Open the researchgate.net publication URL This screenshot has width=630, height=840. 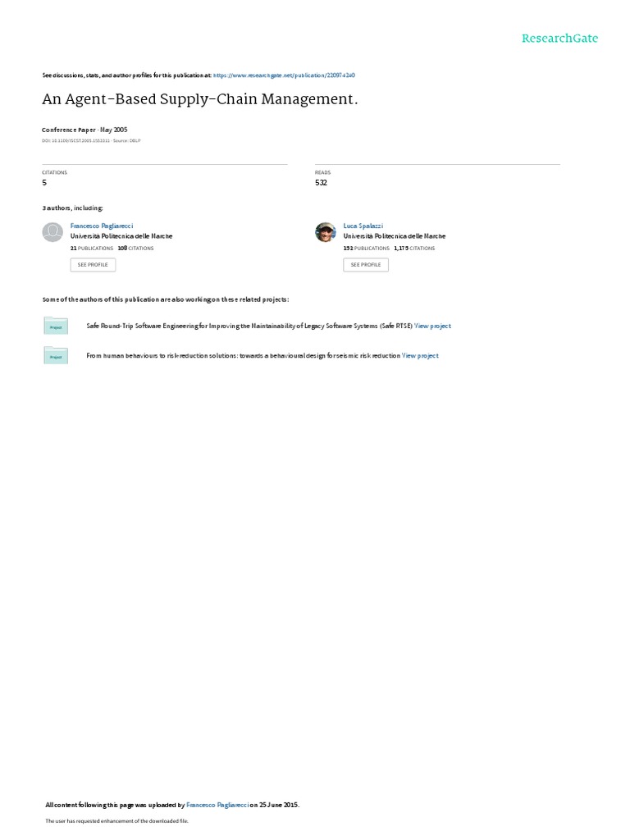coord(284,75)
